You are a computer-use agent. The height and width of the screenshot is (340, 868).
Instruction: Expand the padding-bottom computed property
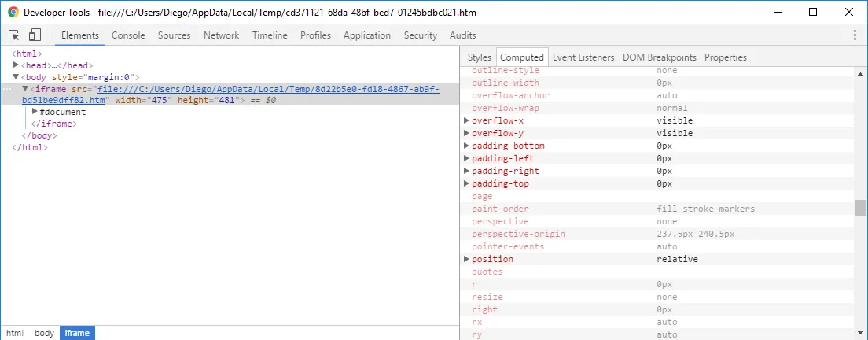(x=467, y=146)
